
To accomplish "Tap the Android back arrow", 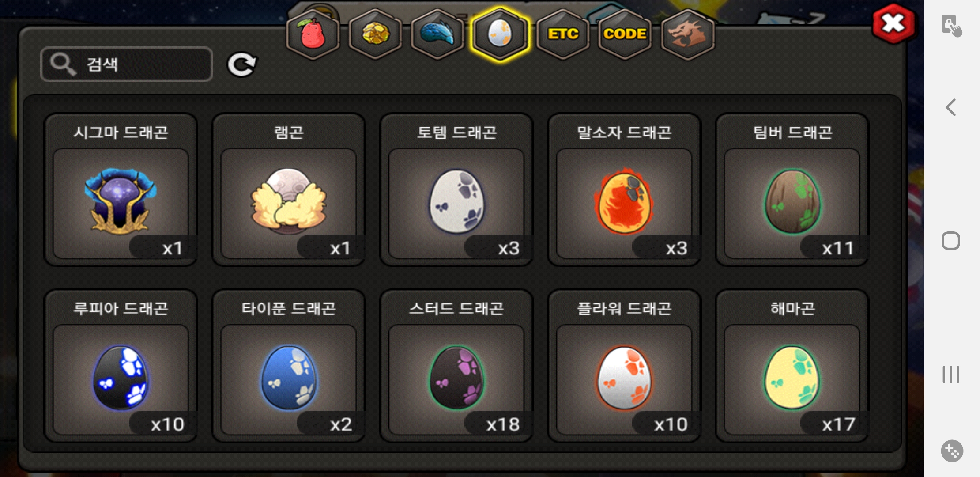I will pyautogui.click(x=951, y=107).
